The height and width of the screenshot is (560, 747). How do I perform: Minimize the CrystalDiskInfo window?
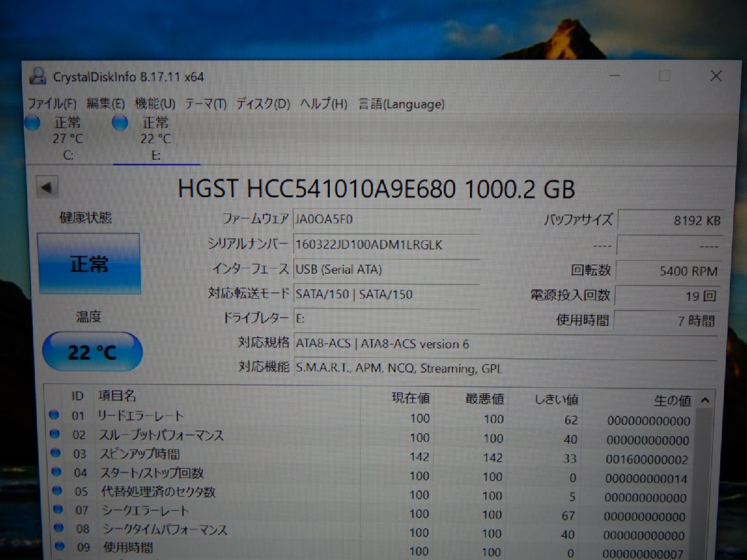(x=616, y=76)
